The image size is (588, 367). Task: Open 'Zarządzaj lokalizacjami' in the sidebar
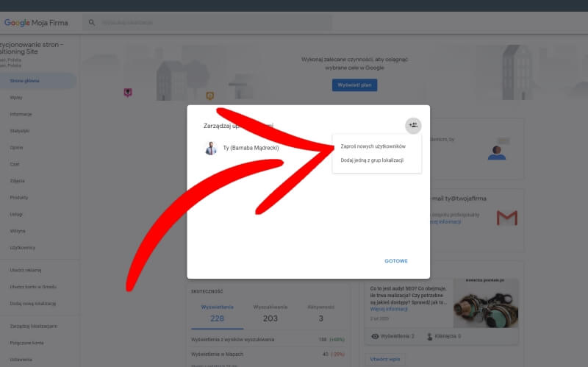pyautogui.click(x=34, y=326)
